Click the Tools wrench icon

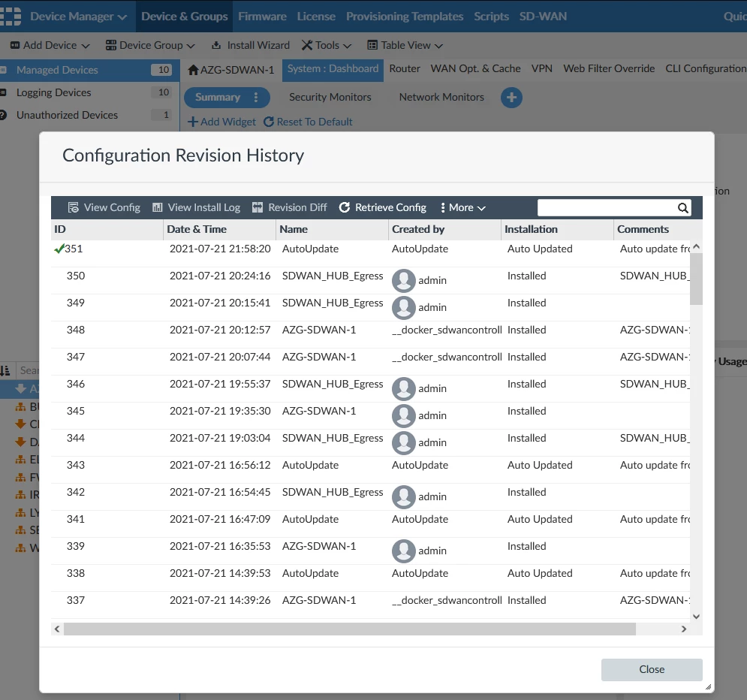click(x=307, y=45)
